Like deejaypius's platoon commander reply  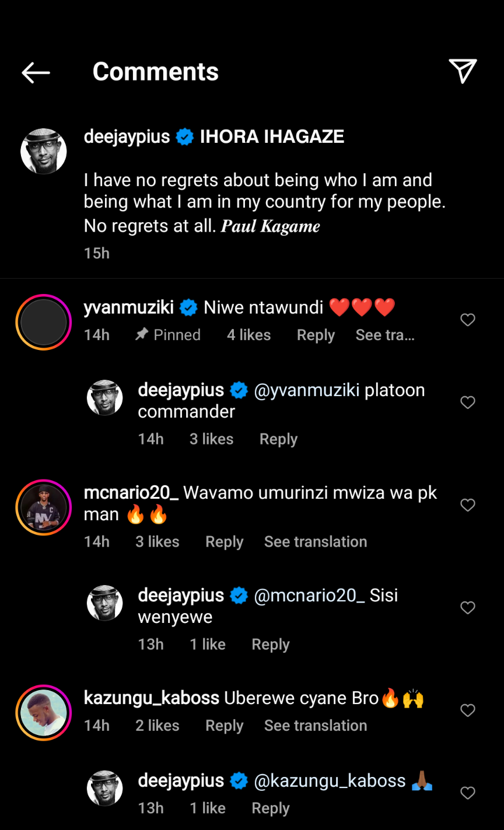[x=468, y=402]
